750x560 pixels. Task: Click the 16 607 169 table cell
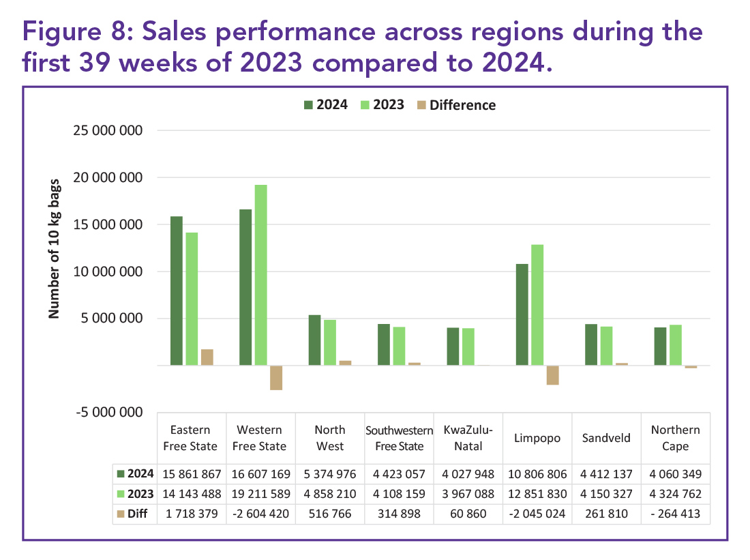(x=260, y=473)
